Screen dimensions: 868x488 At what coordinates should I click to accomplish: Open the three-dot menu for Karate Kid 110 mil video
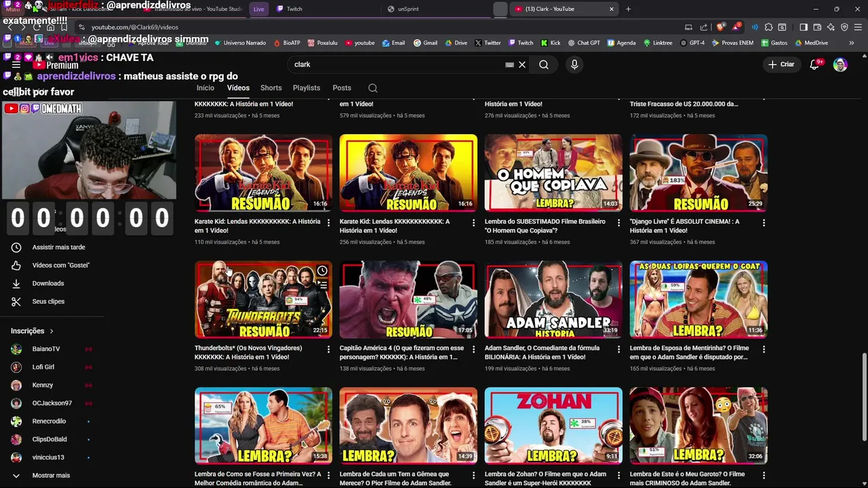[328, 222]
